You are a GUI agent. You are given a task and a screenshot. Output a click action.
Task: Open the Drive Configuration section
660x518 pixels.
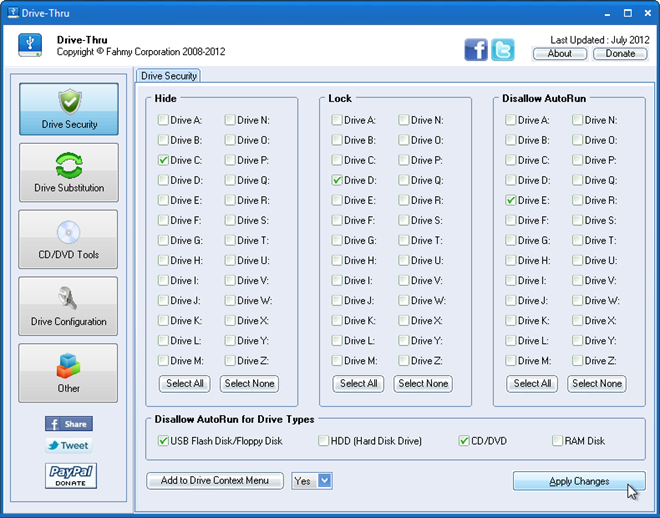pos(68,306)
